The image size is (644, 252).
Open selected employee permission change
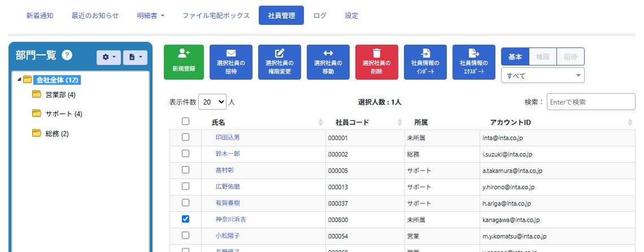(279, 62)
